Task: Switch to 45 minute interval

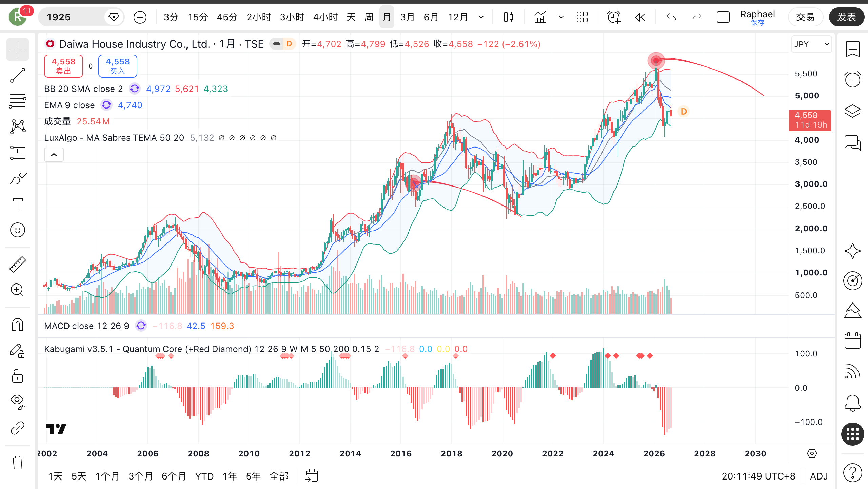Action: click(227, 17)
